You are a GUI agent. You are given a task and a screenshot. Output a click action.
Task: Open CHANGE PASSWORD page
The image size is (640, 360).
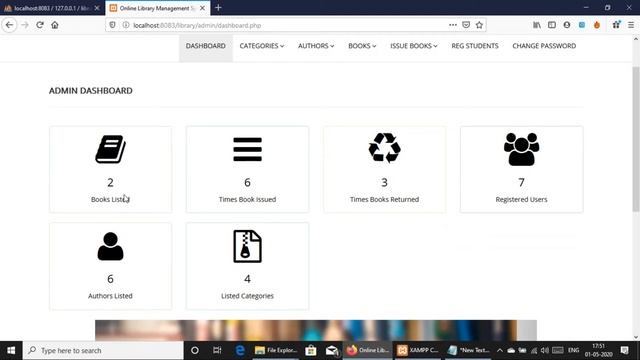tap(544, 46)
